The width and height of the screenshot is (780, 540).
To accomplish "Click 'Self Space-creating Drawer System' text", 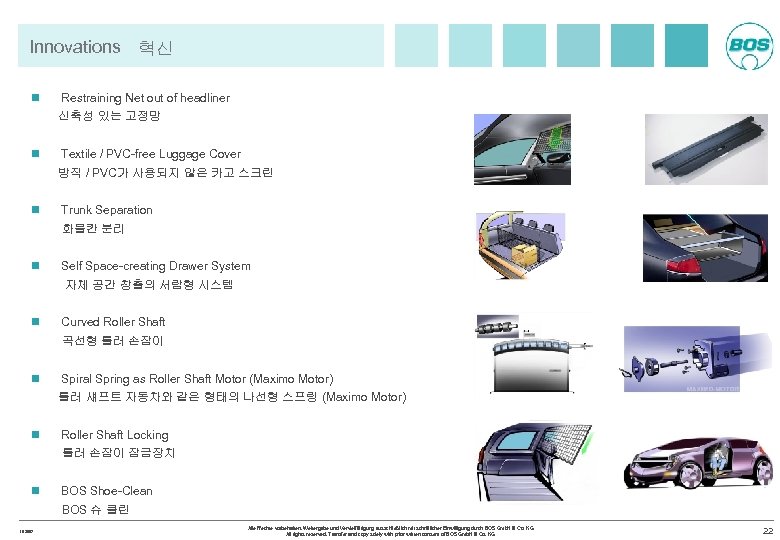I will pyautogui.click(x=156, y=266).
